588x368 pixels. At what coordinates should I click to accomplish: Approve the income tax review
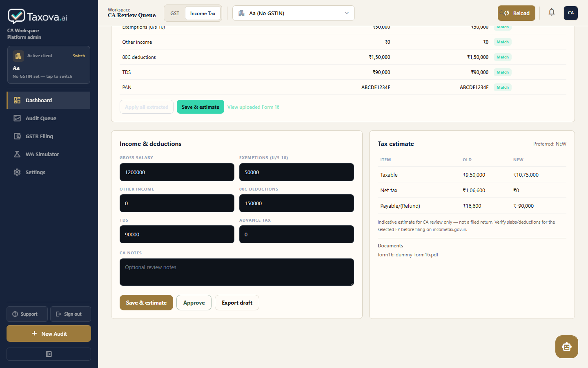point(194,303)
